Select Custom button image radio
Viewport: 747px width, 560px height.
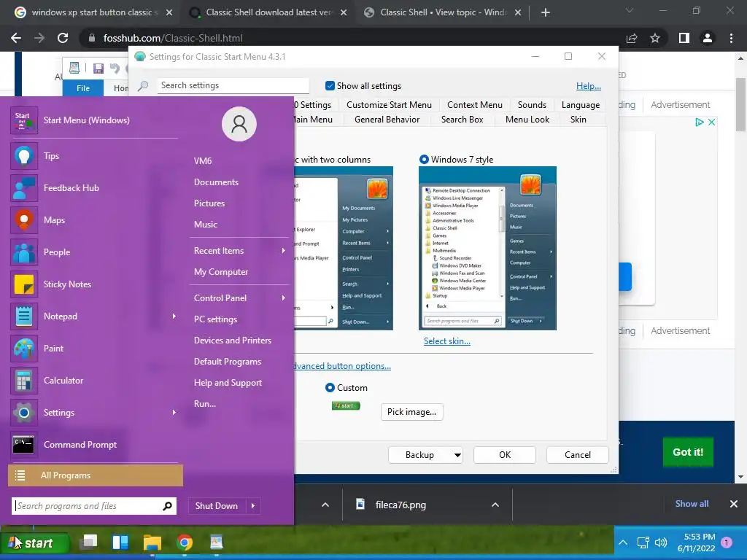point(330,388)
